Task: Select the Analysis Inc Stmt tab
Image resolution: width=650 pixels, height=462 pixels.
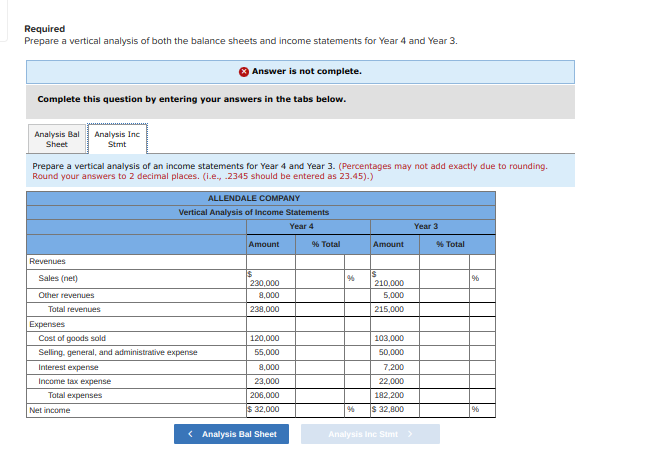Action: (x=117, y=139)
